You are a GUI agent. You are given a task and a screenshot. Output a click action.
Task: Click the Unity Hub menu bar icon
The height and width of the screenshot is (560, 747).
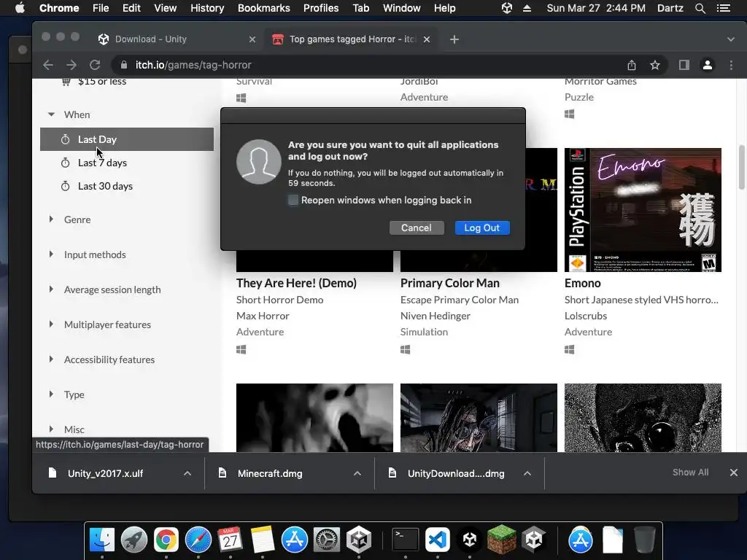tap(507, 8)
